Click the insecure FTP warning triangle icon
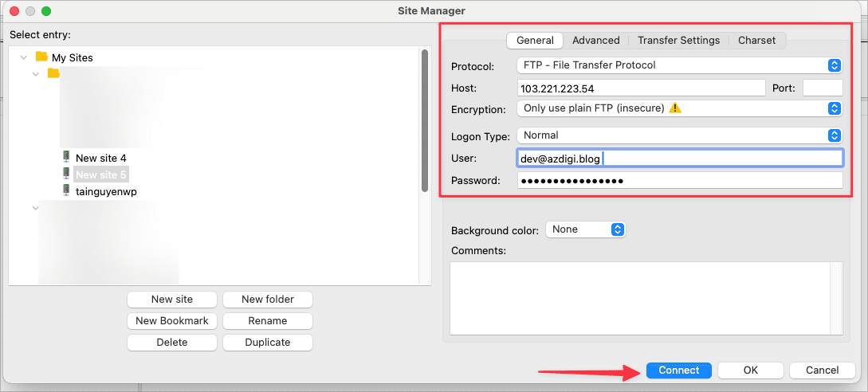Image resolution: width=868 pixels, height=392 pixels. (x=675, y=108)
